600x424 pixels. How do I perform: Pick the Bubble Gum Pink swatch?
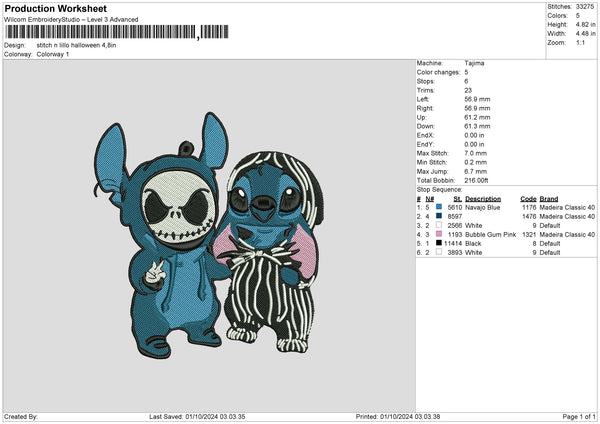click(440, 234)
